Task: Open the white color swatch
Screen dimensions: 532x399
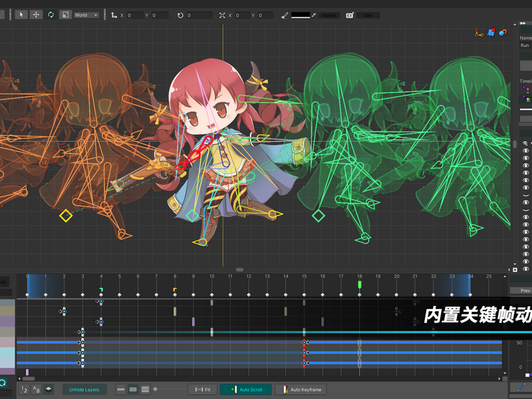Action: tap(301, 15)
